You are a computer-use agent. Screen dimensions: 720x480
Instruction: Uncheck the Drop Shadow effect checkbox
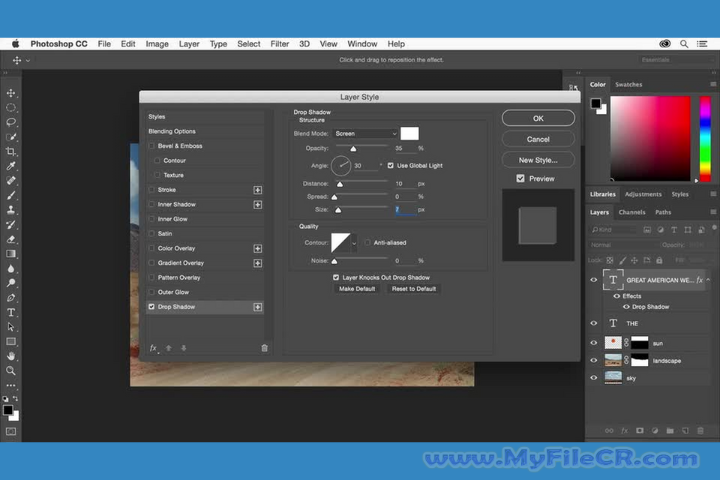[152, 306]
